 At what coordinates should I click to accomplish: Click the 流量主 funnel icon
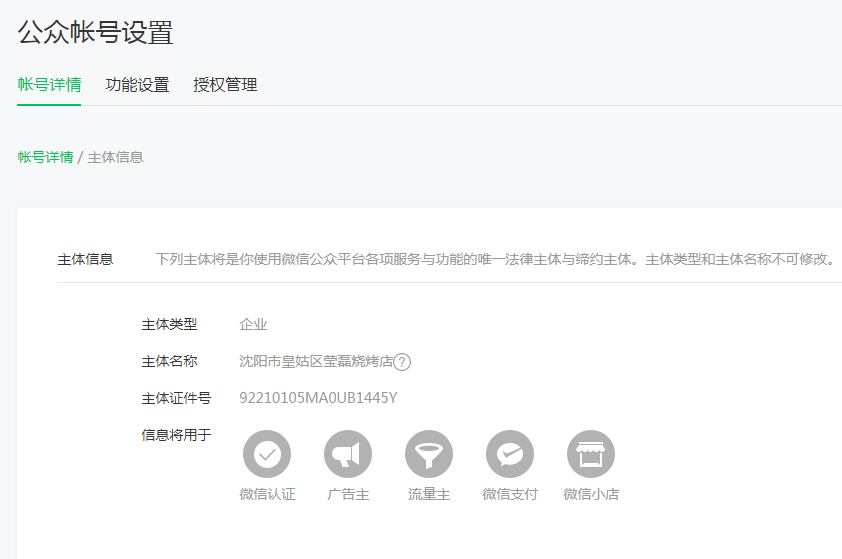[429, 454]
